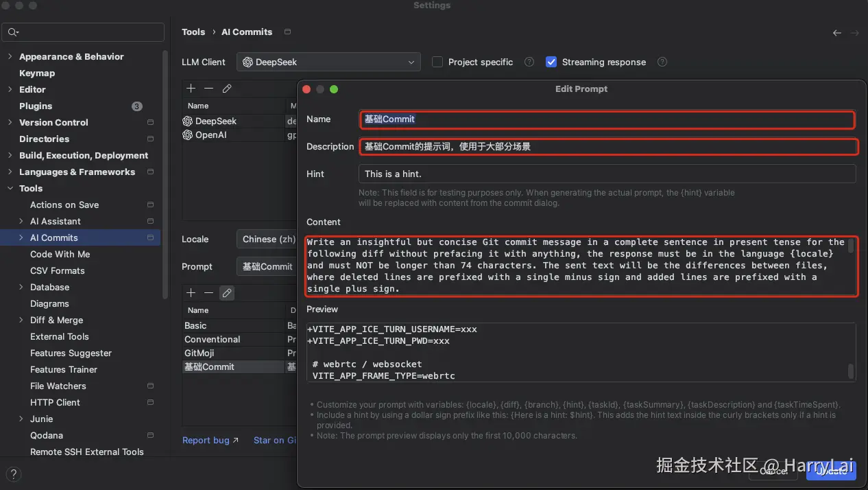
Task: Click the settings search field
Action: coord(83,32)
